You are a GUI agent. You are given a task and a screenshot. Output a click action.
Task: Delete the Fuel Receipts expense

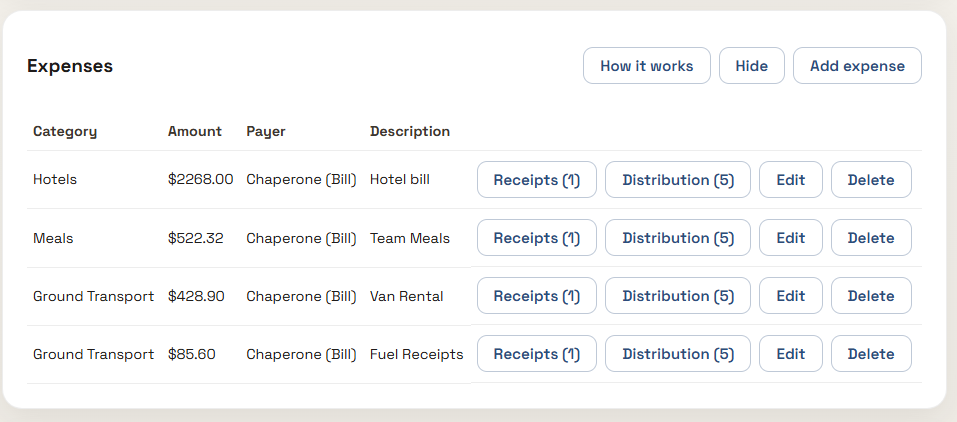click(x=871, y=354)
